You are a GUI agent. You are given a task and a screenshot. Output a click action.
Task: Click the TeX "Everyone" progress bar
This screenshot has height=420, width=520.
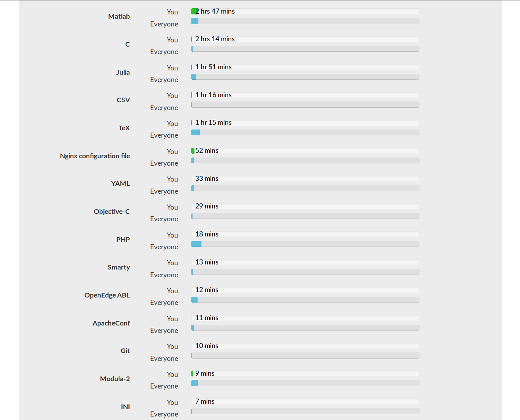point(305,133)
